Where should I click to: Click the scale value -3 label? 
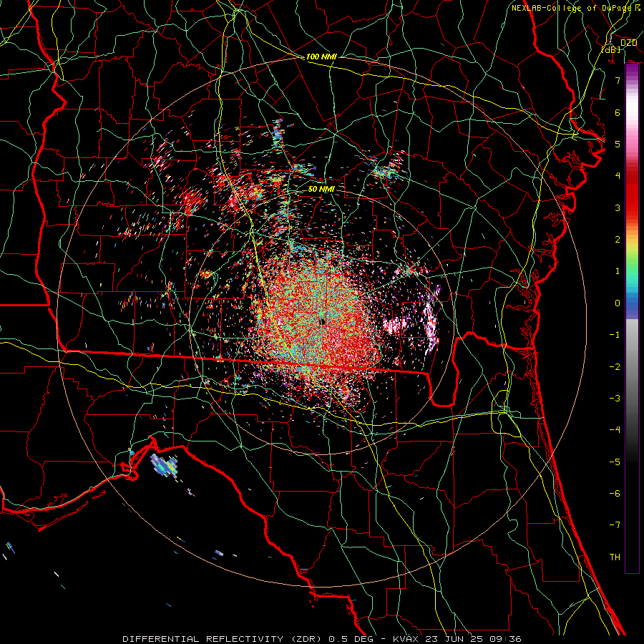point(615,399)
